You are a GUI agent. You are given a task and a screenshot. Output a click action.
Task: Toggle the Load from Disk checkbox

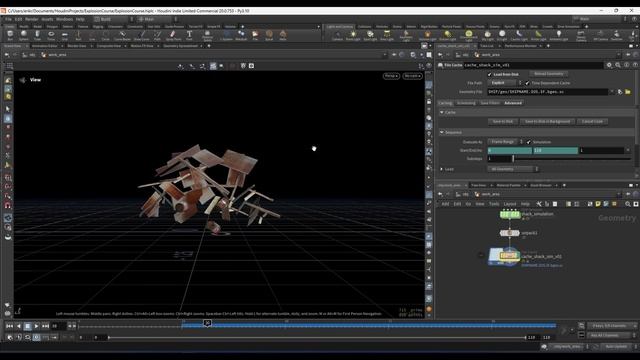(x=489, y=74)
